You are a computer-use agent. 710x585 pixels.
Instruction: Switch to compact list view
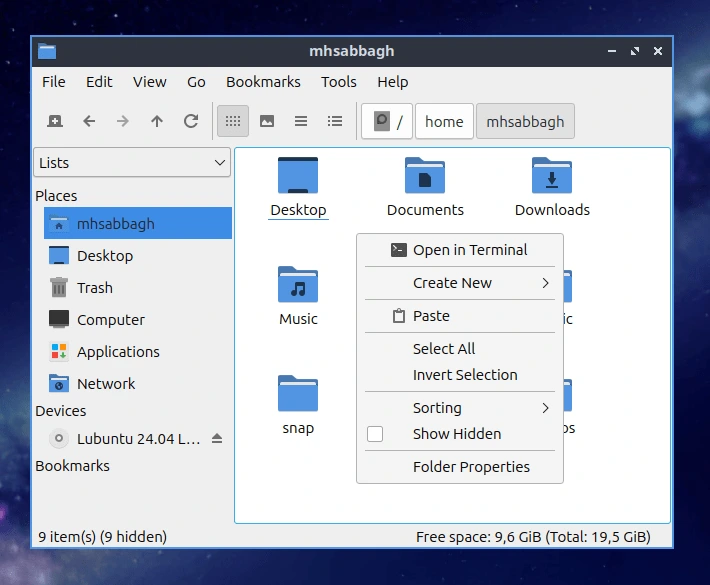(x=301, y=121)
